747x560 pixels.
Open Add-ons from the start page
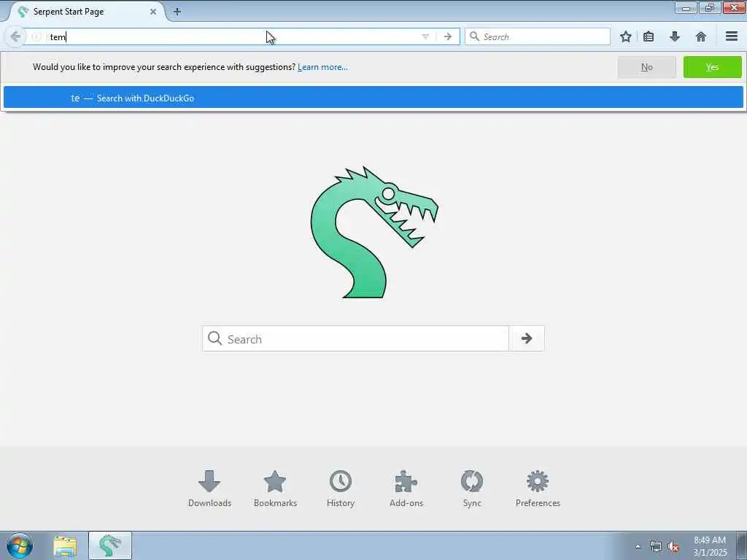point(406,489)
